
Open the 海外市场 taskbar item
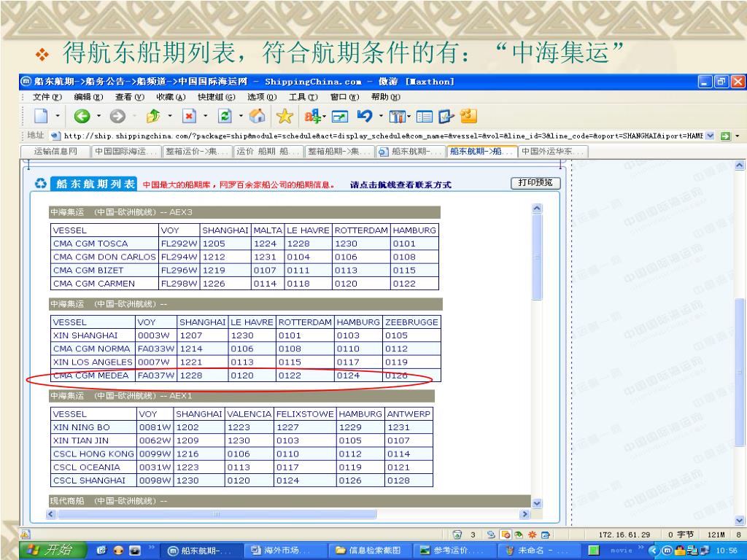(x=286, y=551)
